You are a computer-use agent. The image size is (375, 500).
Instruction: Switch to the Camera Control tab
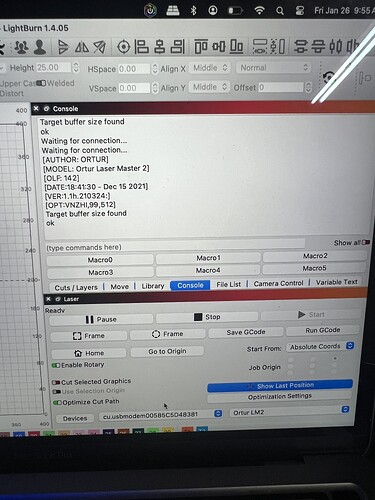278,283
